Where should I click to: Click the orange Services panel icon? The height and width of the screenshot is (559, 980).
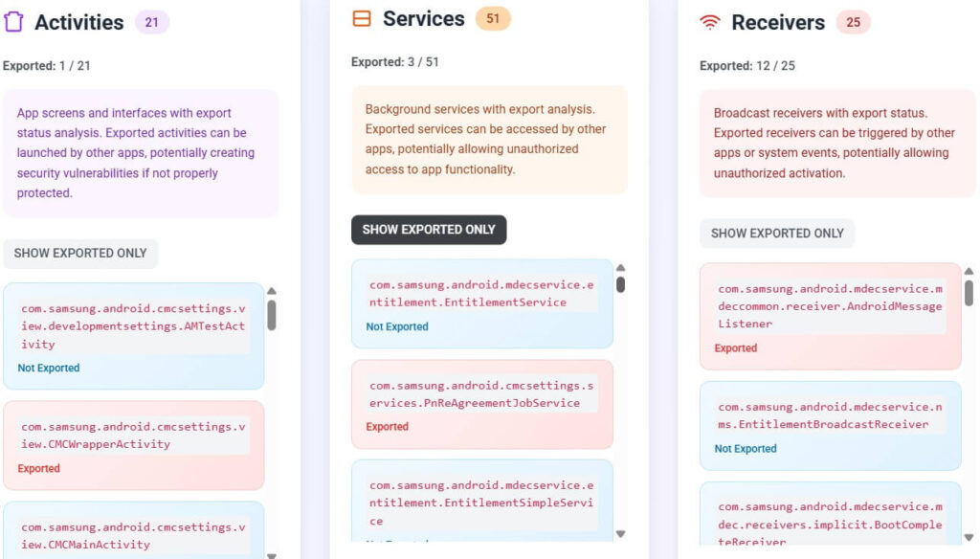364,17
